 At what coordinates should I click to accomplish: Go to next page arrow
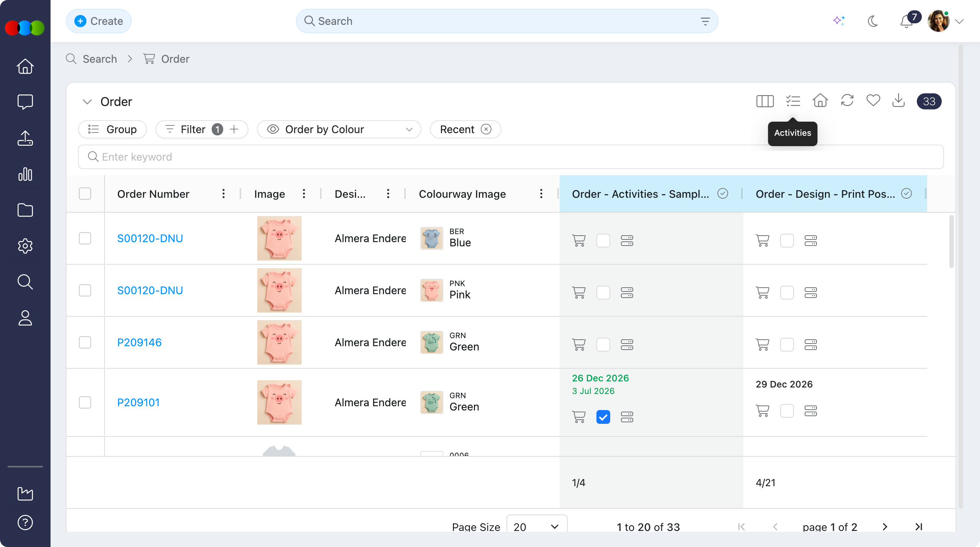pyautogui.click(x=885, y=527)
